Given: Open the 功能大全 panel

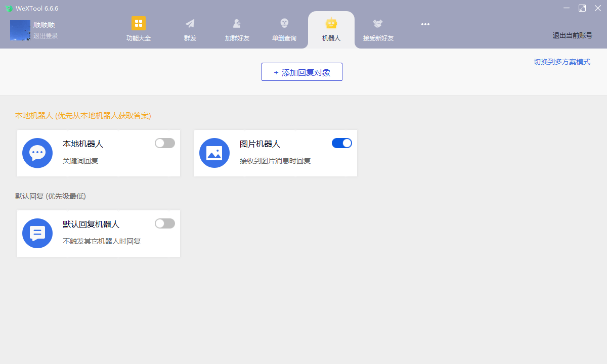Looking at the screenshot, I should tap(138, 29).
